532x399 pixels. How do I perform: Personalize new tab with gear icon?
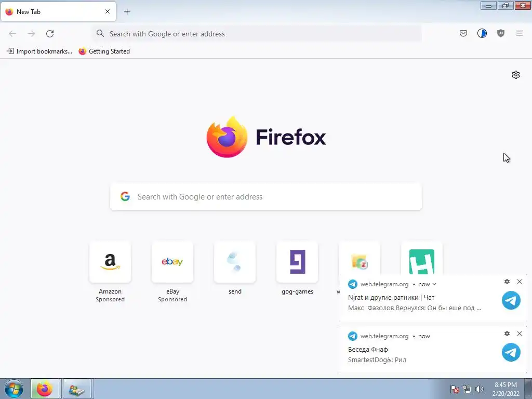point(516,75)
